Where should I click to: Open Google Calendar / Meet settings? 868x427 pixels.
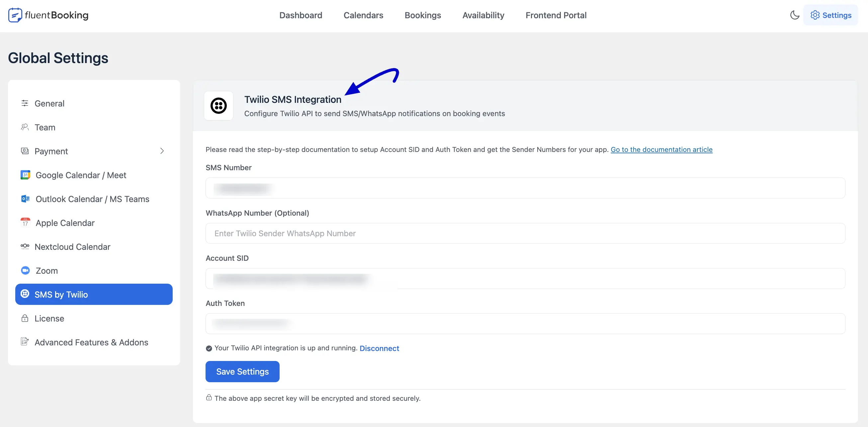94,175
